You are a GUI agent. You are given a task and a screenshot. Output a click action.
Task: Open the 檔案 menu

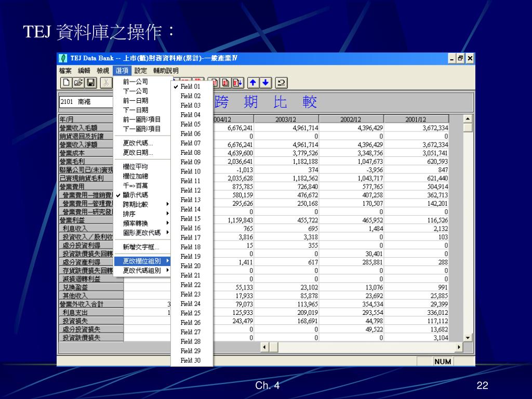65,71
